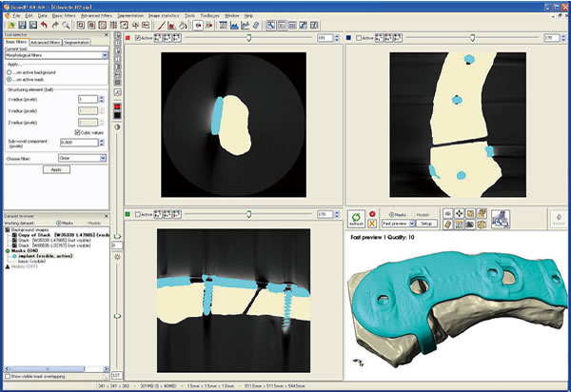Click top-left view slice number spinner
This screenshot has width=571, height=392.
[x=337, y=38]
